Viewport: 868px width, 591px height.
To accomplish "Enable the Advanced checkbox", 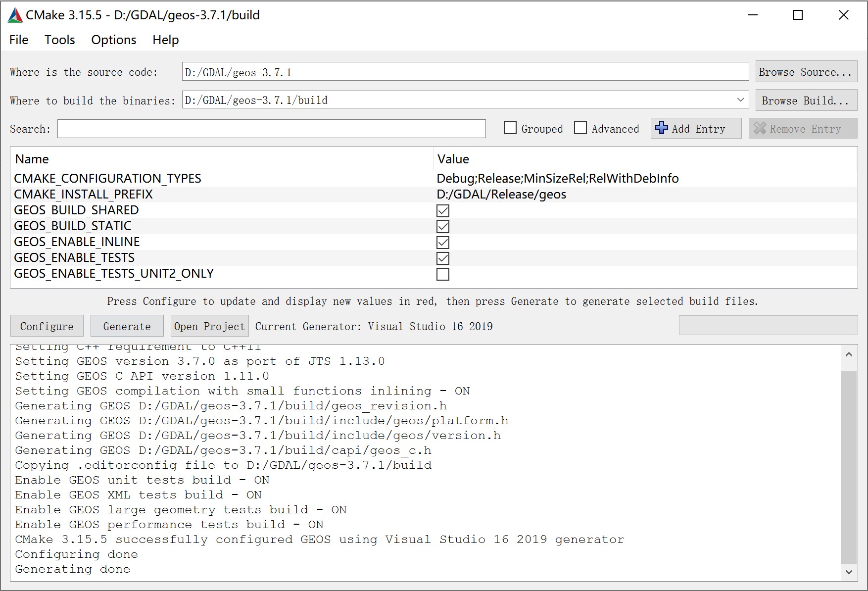I will click(x=580, y=128).
